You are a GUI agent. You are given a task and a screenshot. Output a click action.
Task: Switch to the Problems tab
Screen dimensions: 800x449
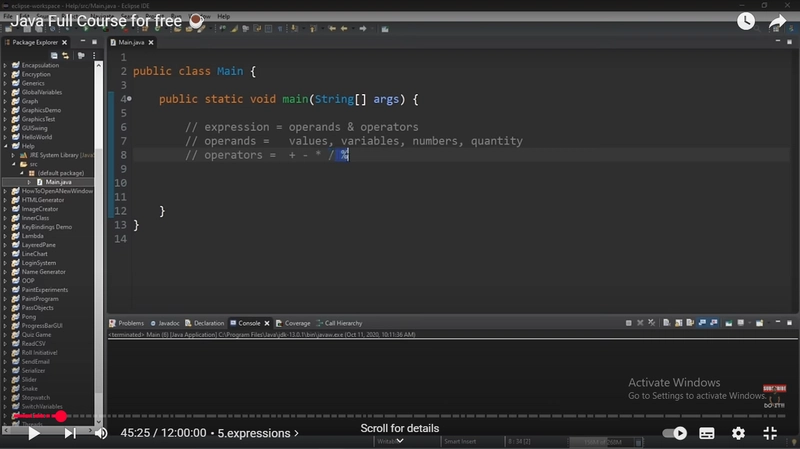tap(127, 323)
